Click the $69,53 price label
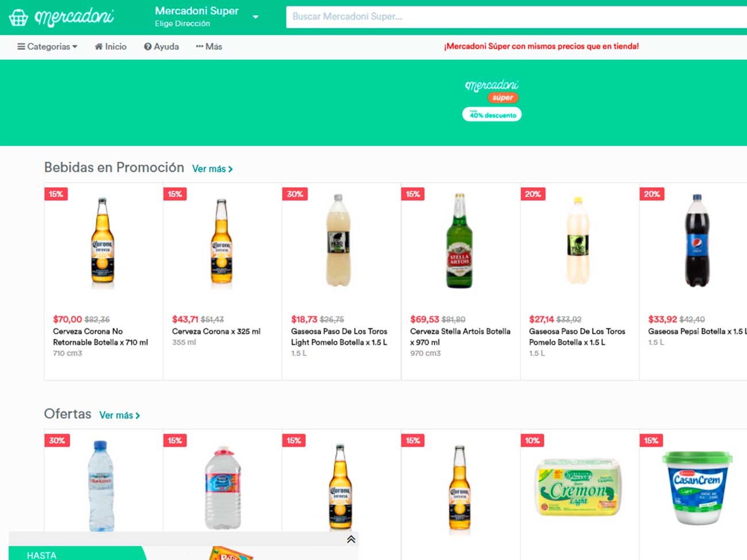Image resolution: width=747 pixels, height=560 pixels. [x=425, y=319]
